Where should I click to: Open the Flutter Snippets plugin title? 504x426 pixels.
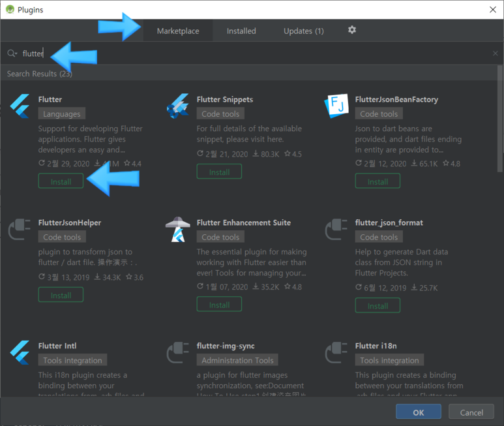225,99
